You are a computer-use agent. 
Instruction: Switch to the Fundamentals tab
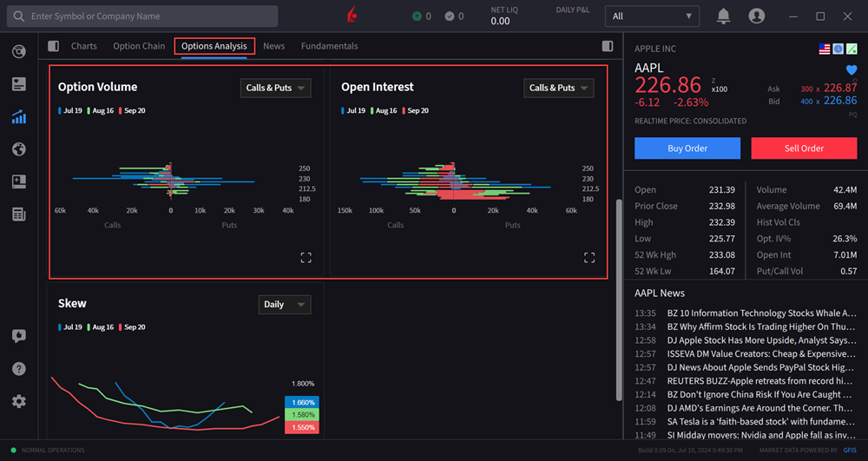click(x=329, y=46)
